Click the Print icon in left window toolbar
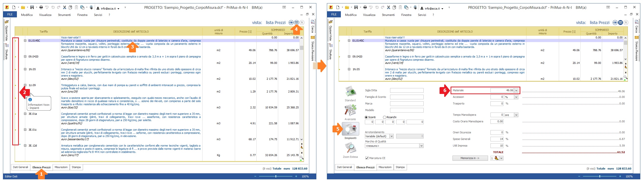The height and width of the screenshot is (183, 644). coord(41,8)
